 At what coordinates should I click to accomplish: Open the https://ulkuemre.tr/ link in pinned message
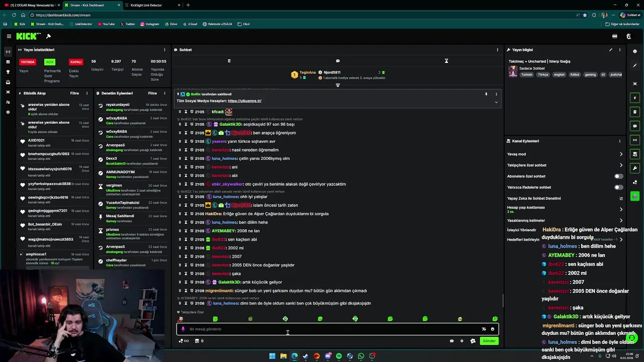click(245, 101)
